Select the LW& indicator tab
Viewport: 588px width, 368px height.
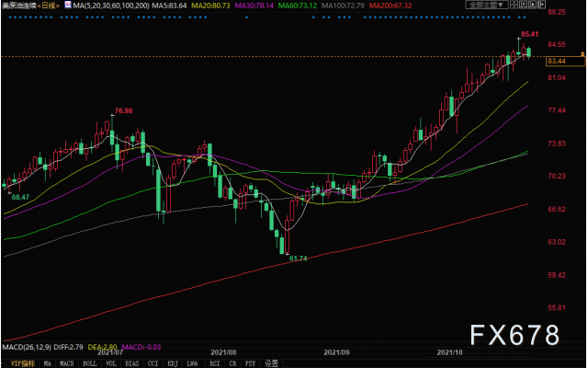point(193,363)
